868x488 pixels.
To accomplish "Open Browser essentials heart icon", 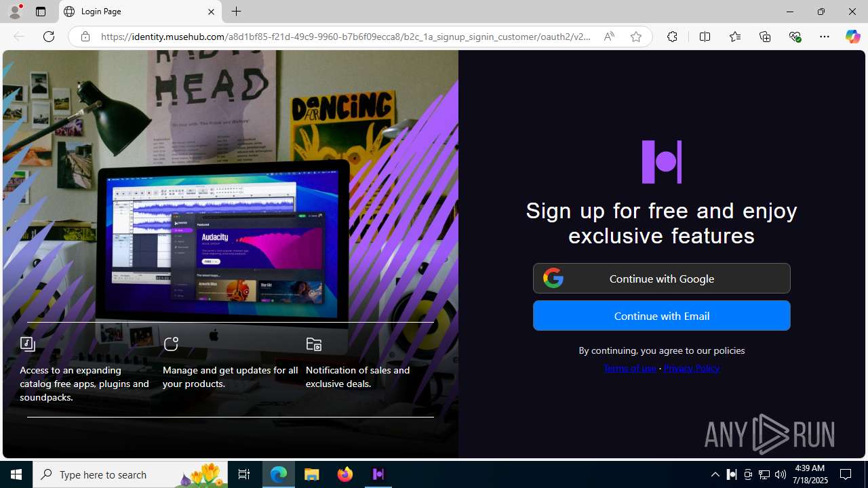I will pos(795,37).
